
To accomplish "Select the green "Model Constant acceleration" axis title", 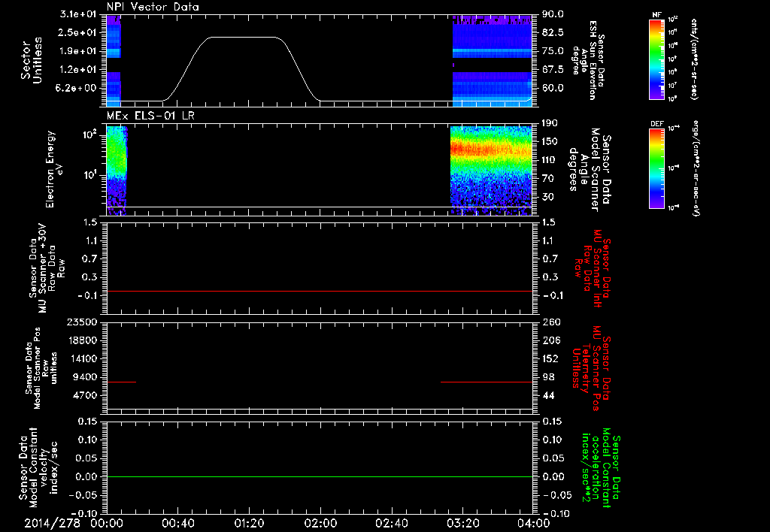I will [x=601, y=468].
